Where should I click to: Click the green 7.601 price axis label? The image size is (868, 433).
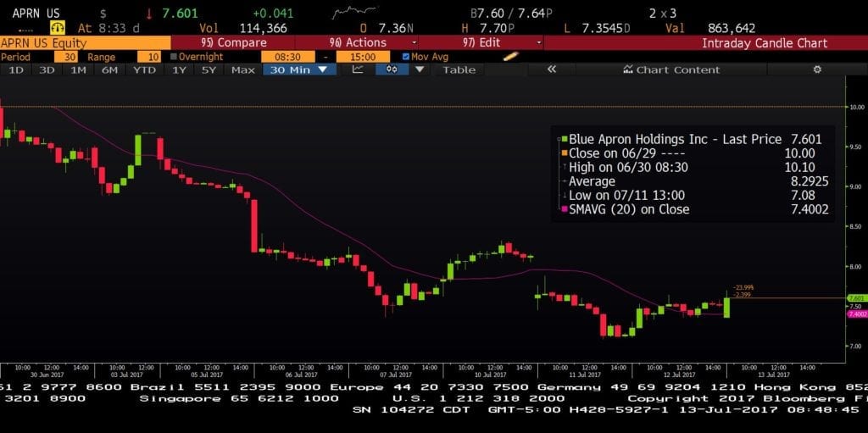(856, 298)
